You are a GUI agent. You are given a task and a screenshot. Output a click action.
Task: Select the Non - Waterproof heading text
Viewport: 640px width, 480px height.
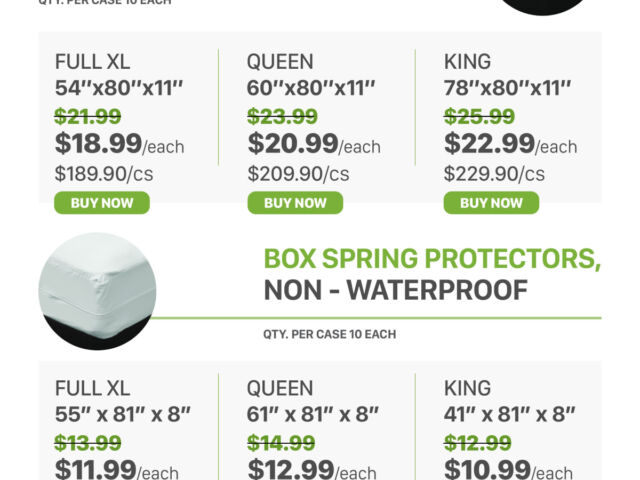[x=395, y=290]
